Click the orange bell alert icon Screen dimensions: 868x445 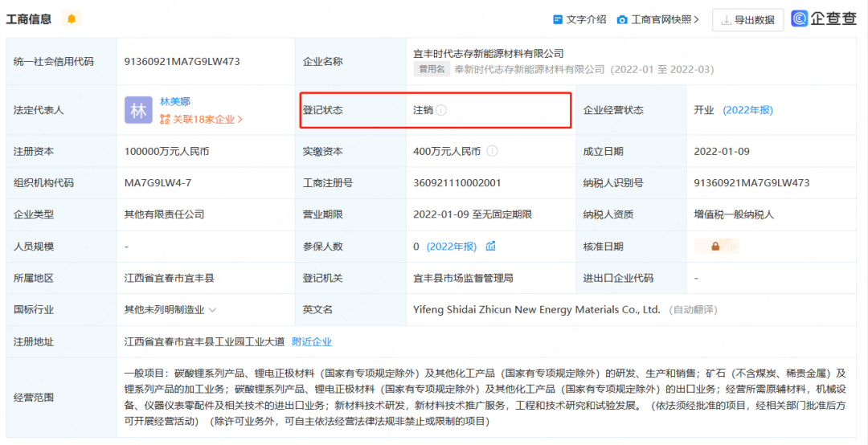72,18
